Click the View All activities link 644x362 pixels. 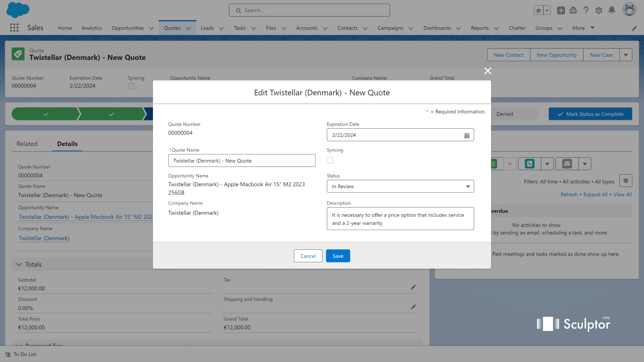(623, 195)
